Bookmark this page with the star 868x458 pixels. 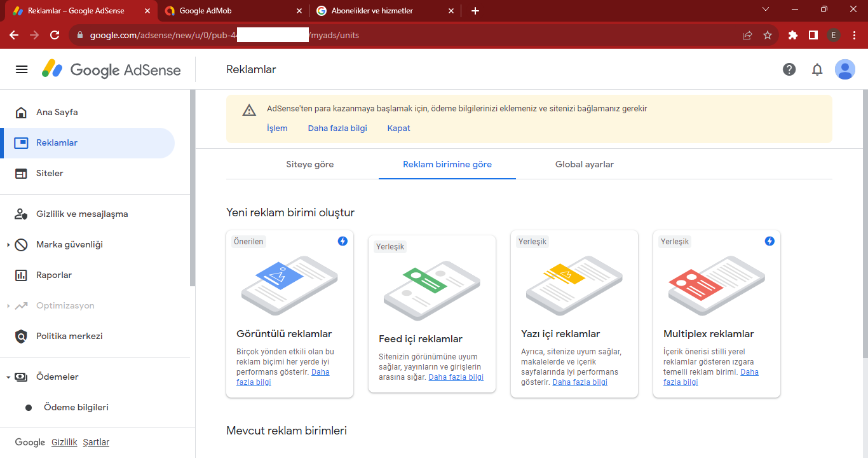pyautogui.click(x=768, y=36)
